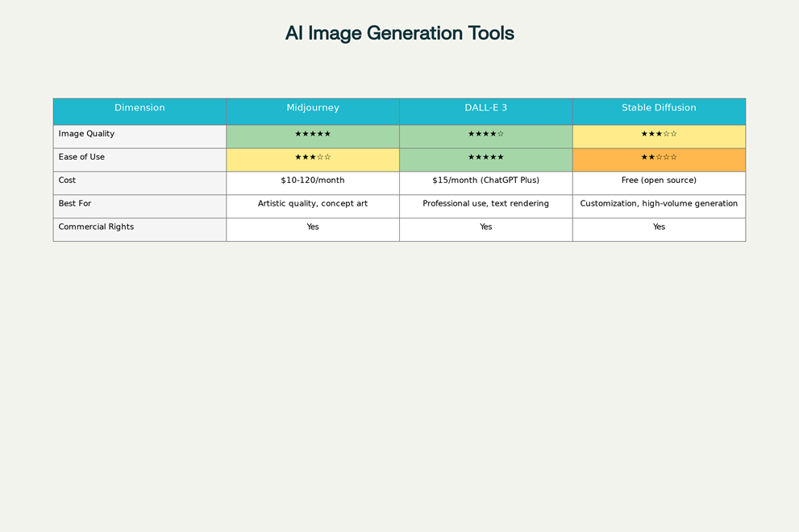799x532 pixels.
Task: Click Midjourney's three-star Ease of Use rating
Action: click(x=313, y=158)
